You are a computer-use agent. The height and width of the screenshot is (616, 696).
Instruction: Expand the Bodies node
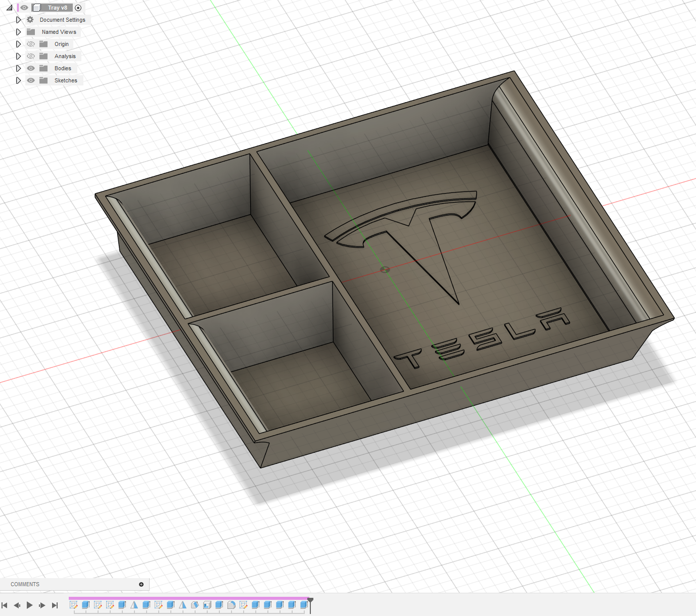[x=18, y=68]
